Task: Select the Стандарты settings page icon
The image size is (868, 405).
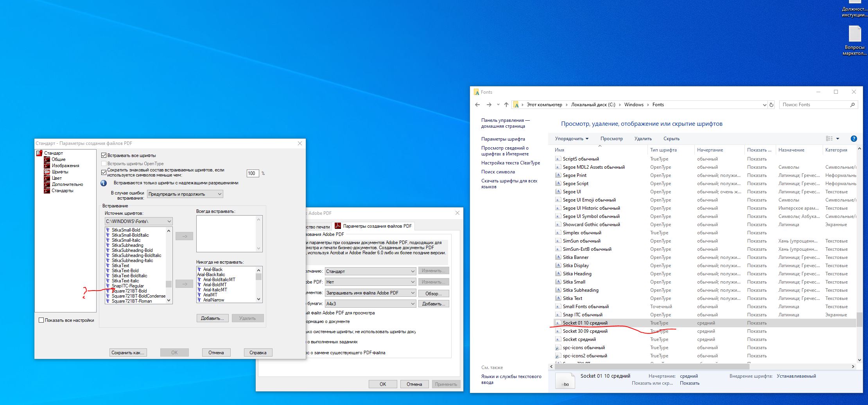Action: [x=48, y=190]
